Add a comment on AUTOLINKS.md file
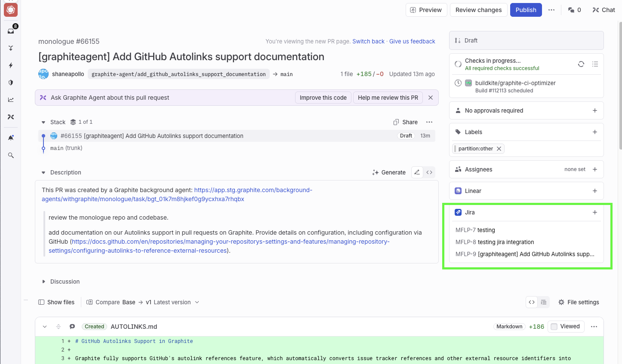 coord(72,327)
